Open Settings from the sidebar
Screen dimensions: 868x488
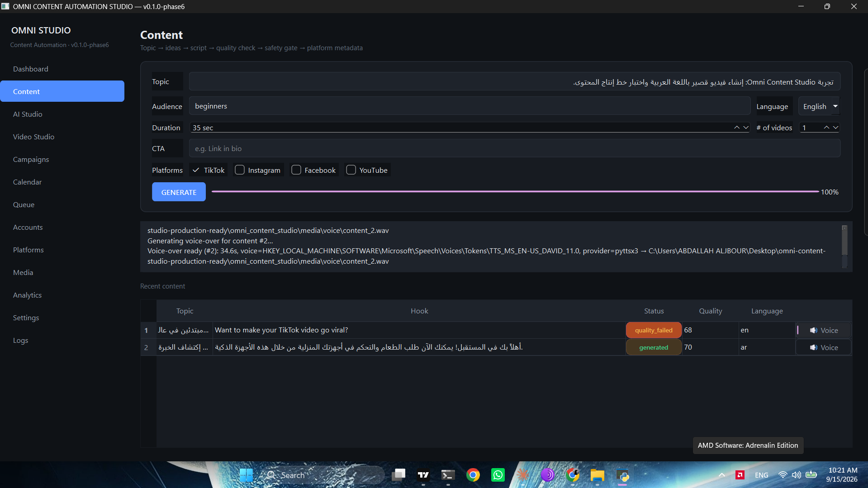point(62,317)
